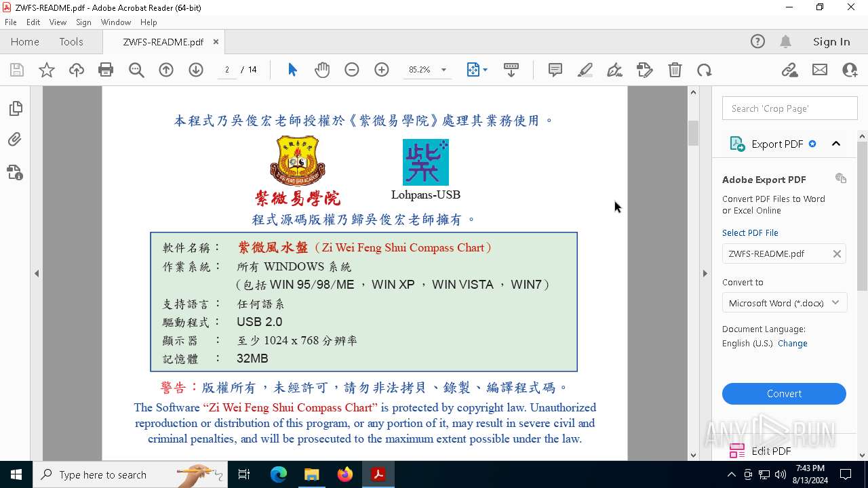This screenshot has height=488, width=868.
Task: Go to the next page
Action: click(x=196, y=70)
